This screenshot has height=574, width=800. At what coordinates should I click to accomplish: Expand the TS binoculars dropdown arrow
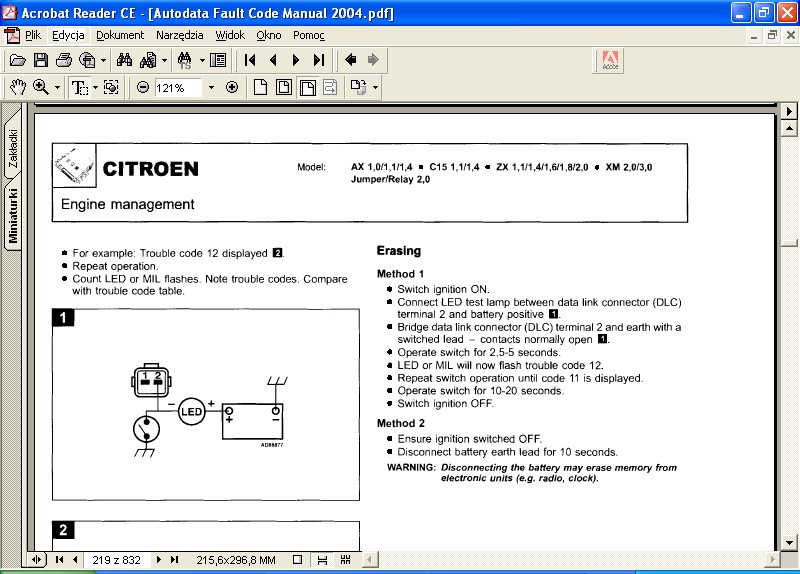point(202,60)
